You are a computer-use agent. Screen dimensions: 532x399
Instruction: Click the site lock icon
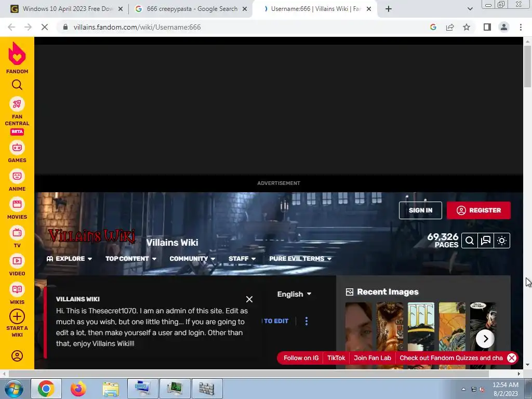click(65, 27)
